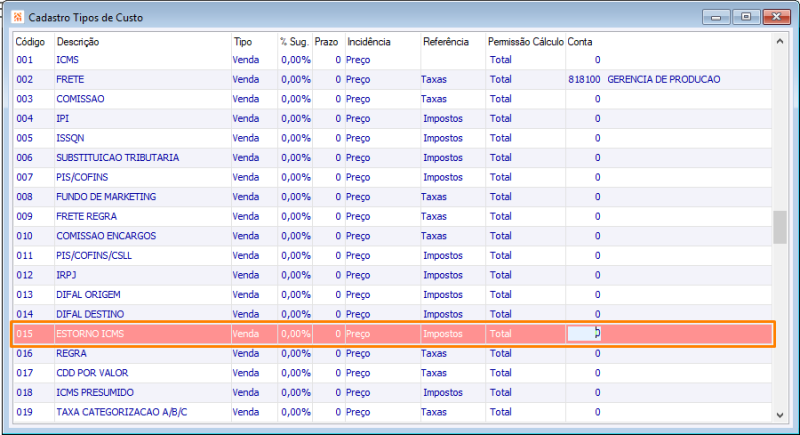Click code 019 in the Código column
800x435 pixels.
pyautogui.click(x=24, y=412)
